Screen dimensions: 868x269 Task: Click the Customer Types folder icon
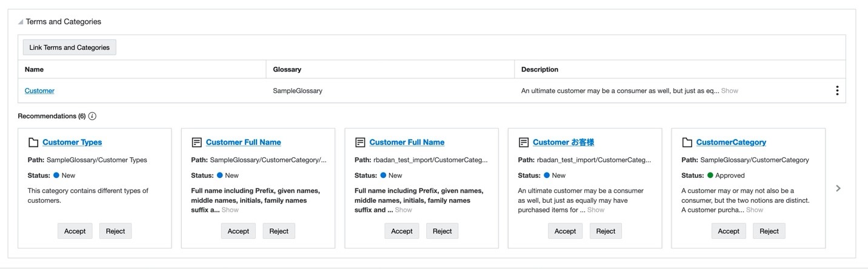coord(33,142)
